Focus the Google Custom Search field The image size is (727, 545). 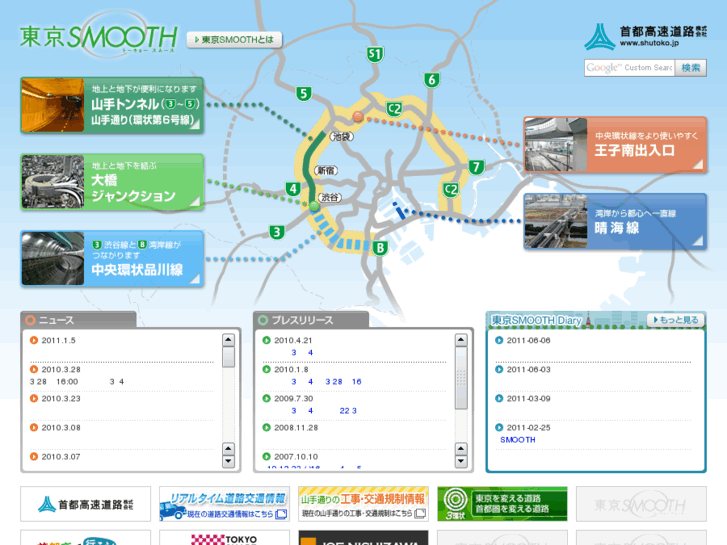629,68
